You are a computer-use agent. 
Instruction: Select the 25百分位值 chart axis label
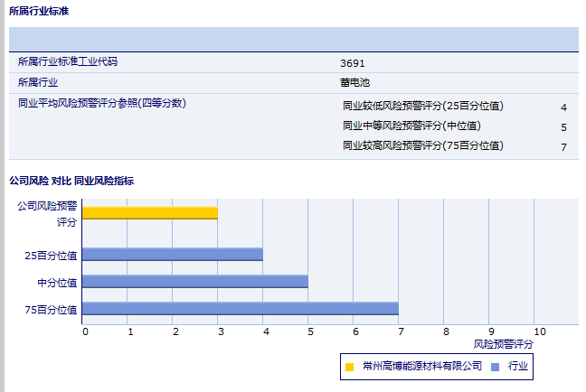(51, 256)
